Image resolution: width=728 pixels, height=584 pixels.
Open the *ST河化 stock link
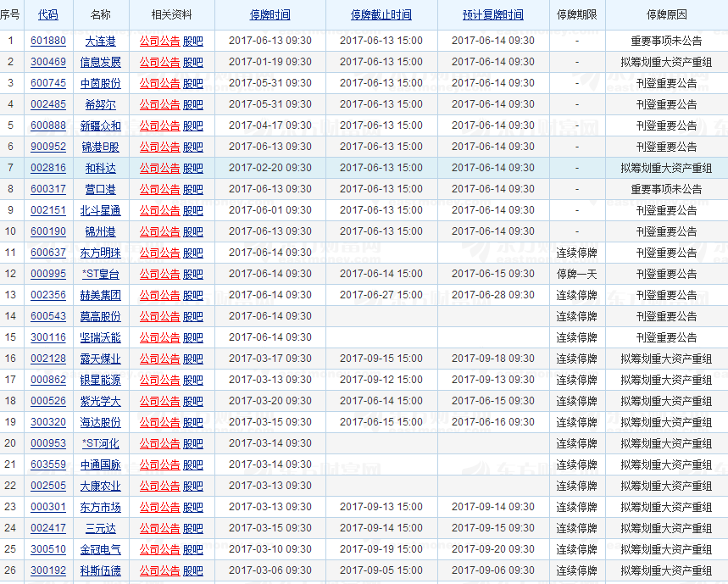[x=100, y=444]
